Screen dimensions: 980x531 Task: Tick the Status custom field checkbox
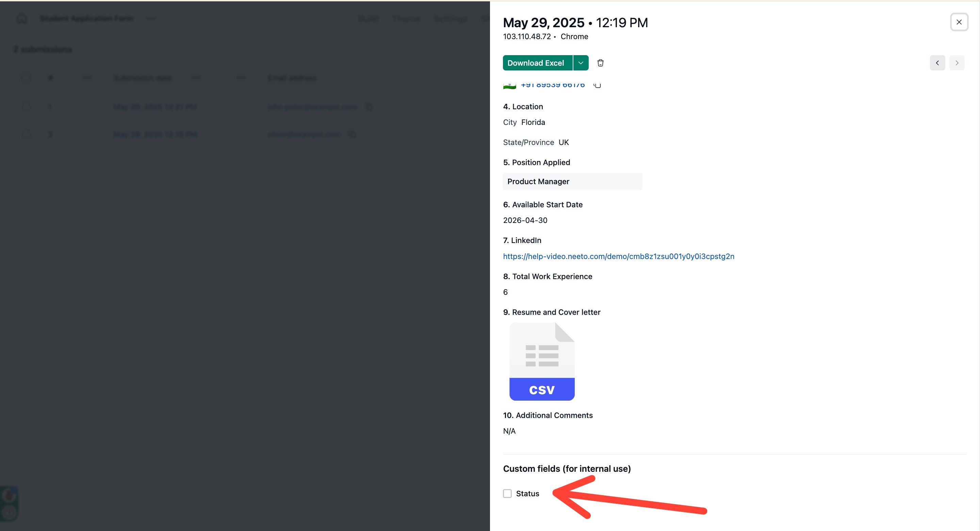click(507, 493)
